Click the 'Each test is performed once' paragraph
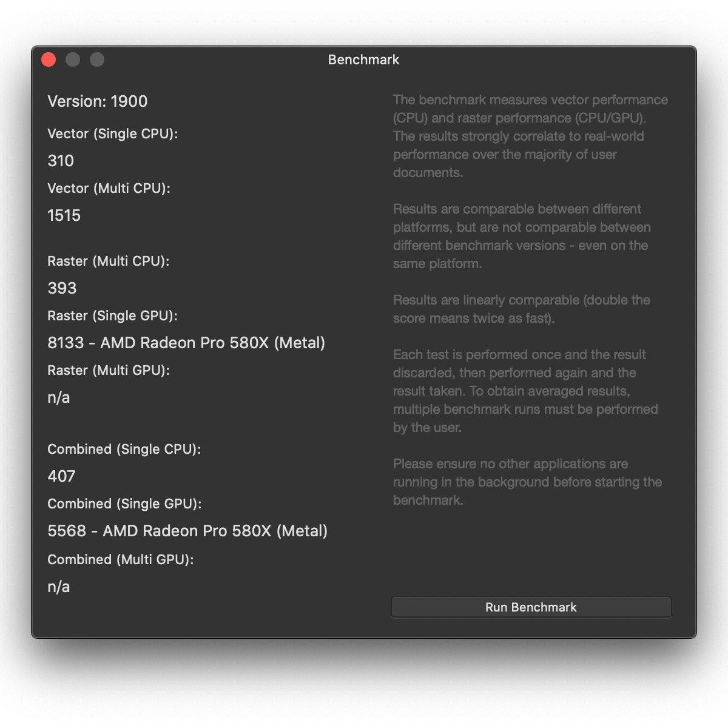Screen dimensions: 728x728 (x=525, y=391)
